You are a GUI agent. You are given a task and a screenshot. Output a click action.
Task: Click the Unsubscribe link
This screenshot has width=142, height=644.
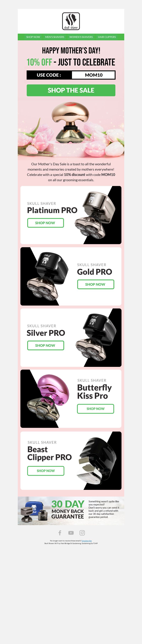[x=87, y=540]
